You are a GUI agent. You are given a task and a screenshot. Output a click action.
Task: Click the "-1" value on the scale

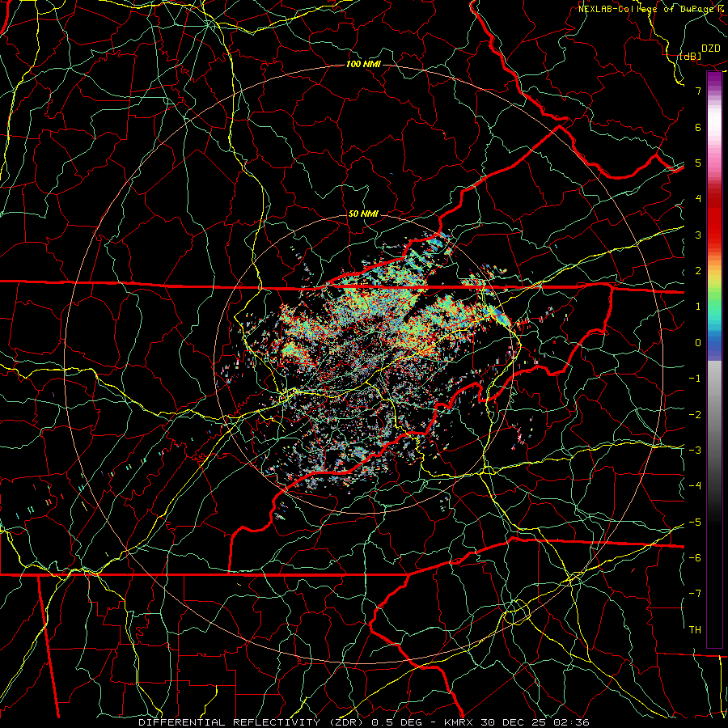click(x=695, y=379)
